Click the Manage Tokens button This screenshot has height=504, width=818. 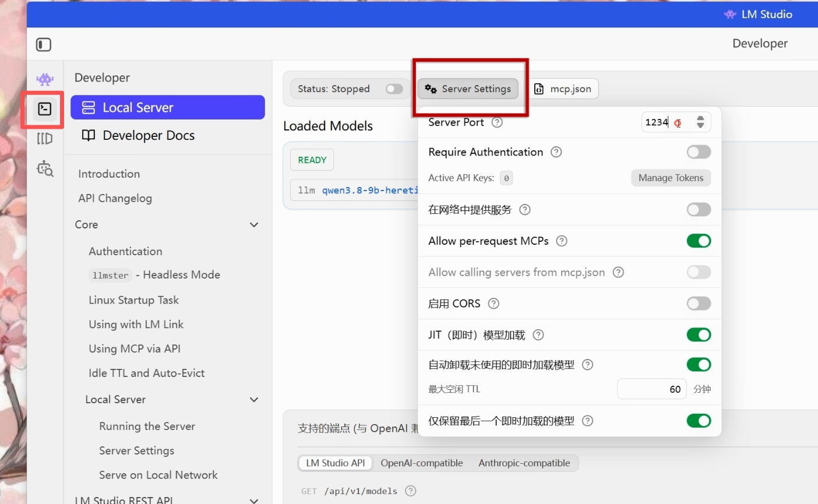click(x=671, y=178)
